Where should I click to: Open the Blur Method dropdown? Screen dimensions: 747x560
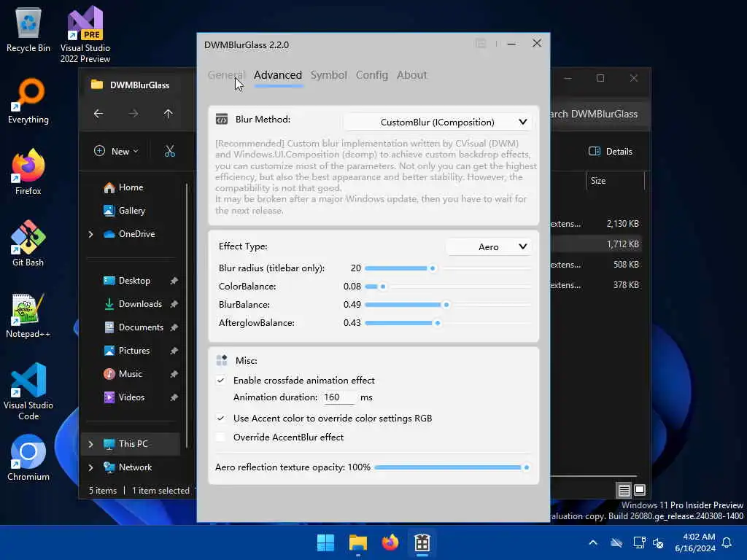[438, 122]
